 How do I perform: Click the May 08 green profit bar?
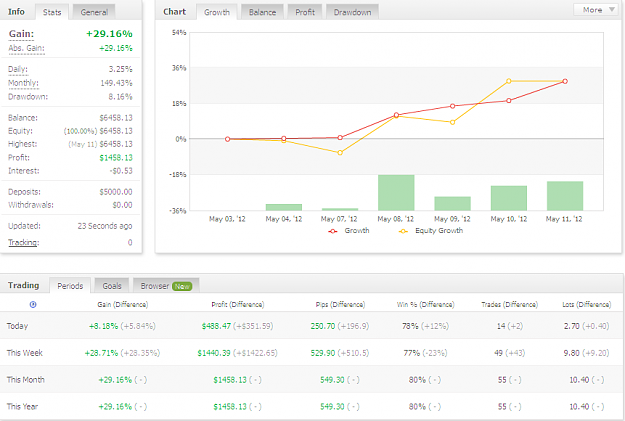pos(396,193)
